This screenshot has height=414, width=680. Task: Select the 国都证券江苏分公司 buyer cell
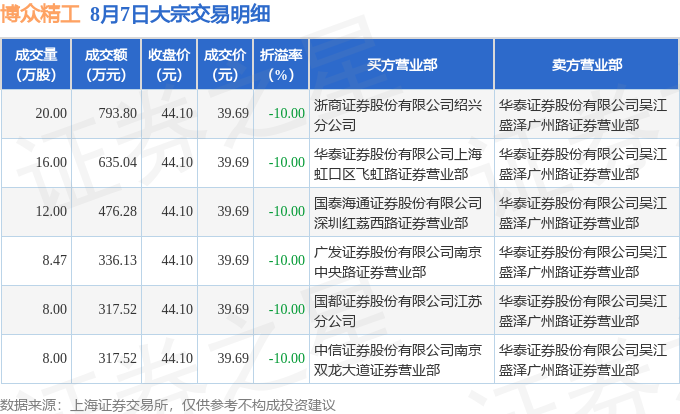click(402, 310)
